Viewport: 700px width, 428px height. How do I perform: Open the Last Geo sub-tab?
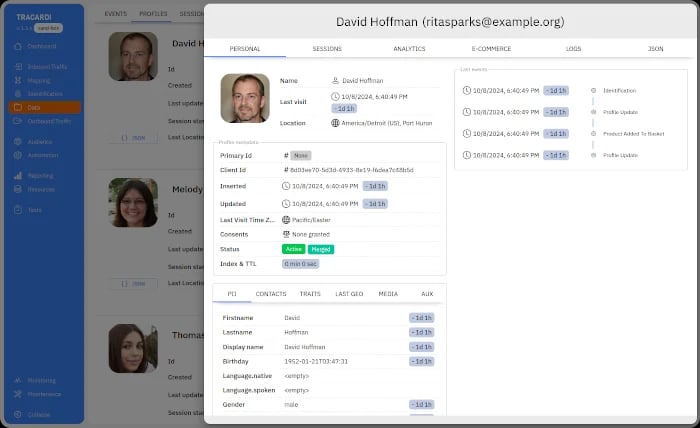point(349,294)
